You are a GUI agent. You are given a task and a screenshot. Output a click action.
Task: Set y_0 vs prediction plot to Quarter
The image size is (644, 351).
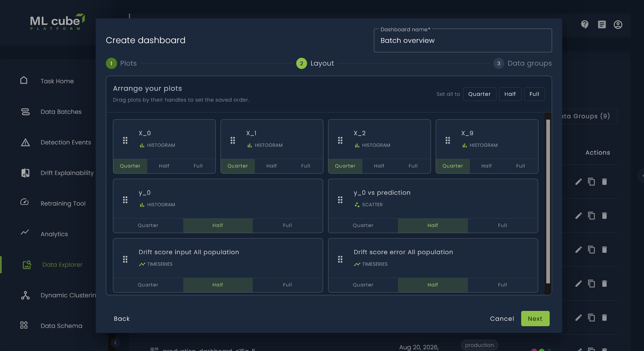click(363, 225)
